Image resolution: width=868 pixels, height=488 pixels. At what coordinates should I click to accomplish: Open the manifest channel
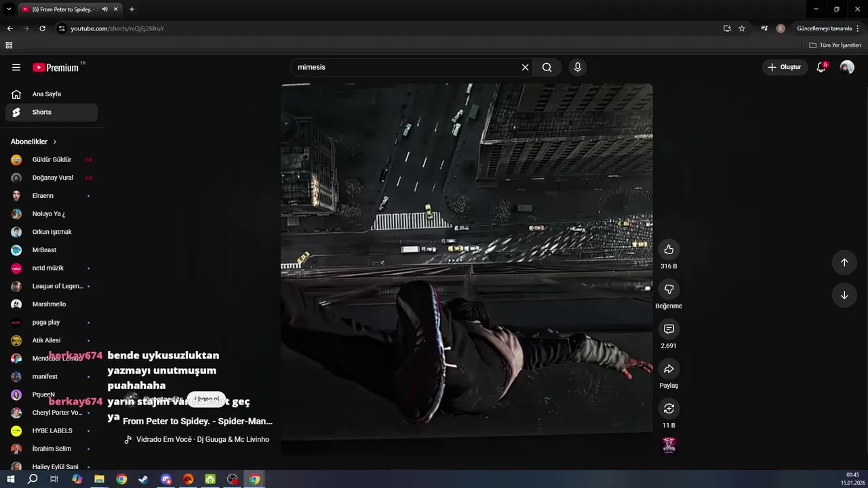[52, 376]
